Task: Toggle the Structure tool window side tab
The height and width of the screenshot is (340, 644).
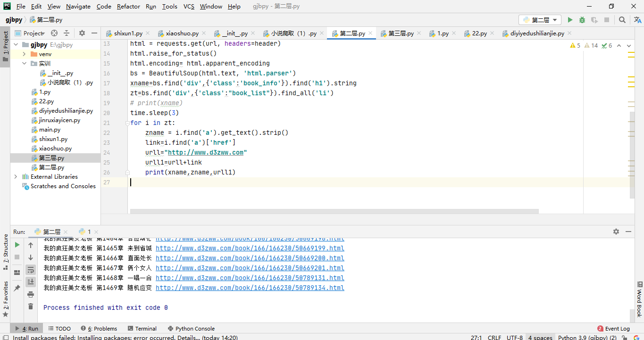Action: tap(5, 252)
